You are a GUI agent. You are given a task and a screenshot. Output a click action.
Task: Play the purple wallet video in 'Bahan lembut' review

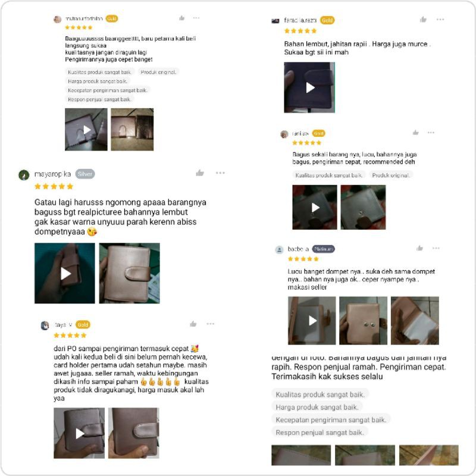pos(309,87)
